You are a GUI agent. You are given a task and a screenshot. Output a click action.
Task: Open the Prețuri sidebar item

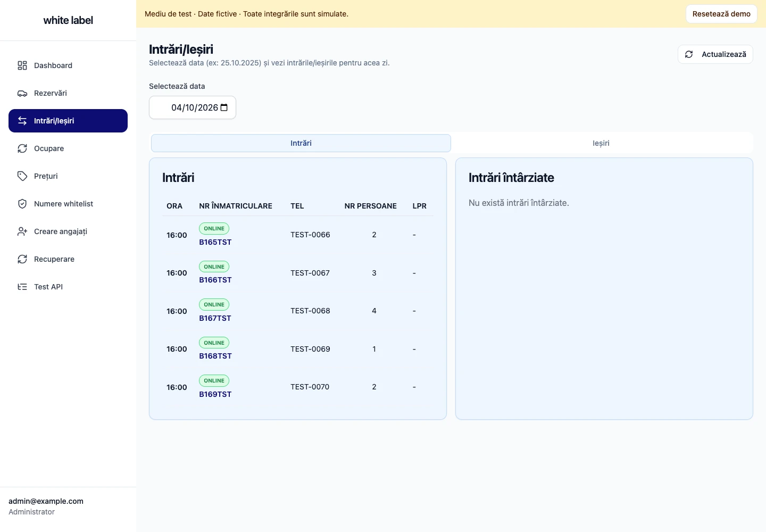(68, 176)
